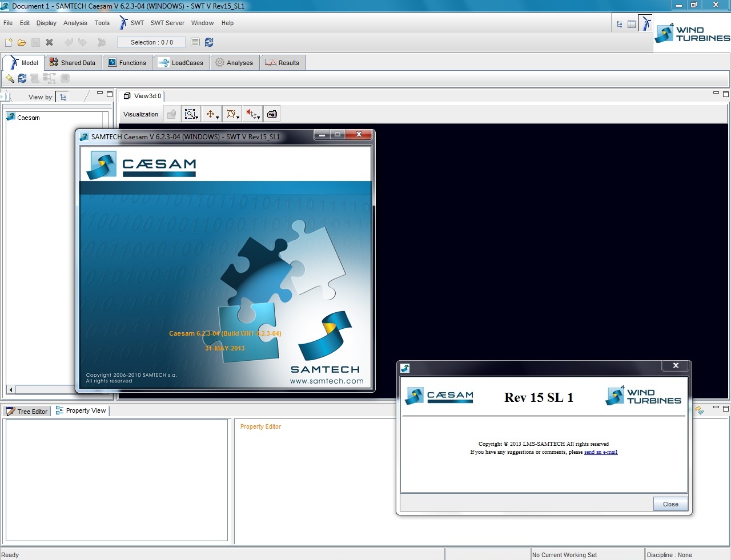Screen dimensions: 731x560
Task: Click the Selection : 0 / 0 field
Action: 151,42
